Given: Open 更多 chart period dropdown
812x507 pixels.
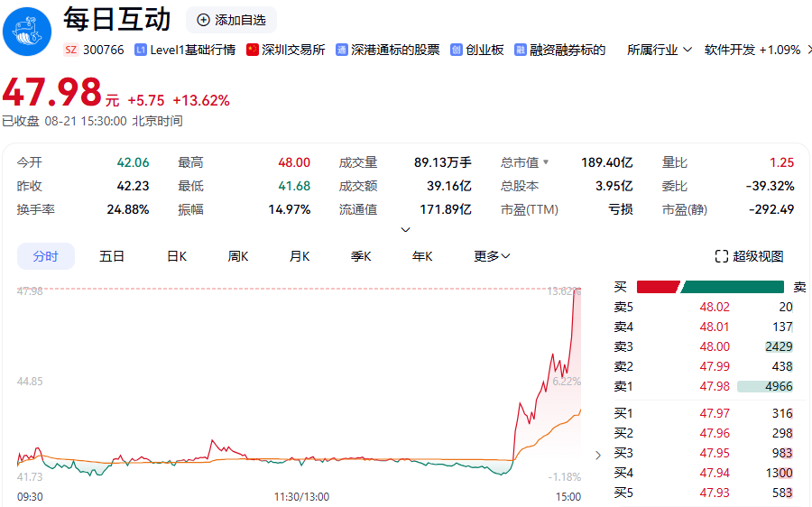Looking at the screenshot, I should (492, 256).
